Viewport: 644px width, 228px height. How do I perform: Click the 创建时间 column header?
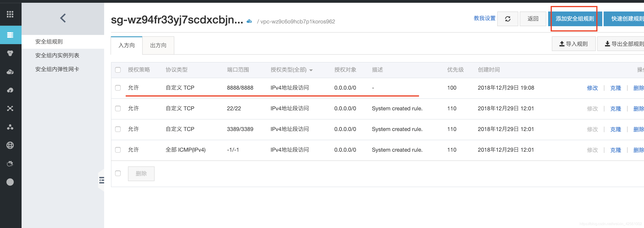click(x=489, y=70)
